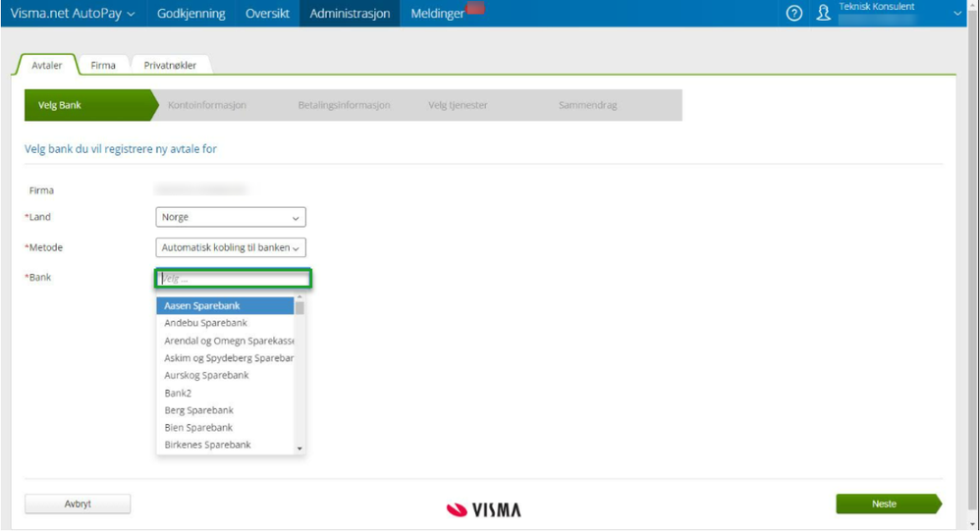This screenshot has height=532, width=980.
Task: Click the Kontoinformasjon wizard step
Action: point(207,105)
